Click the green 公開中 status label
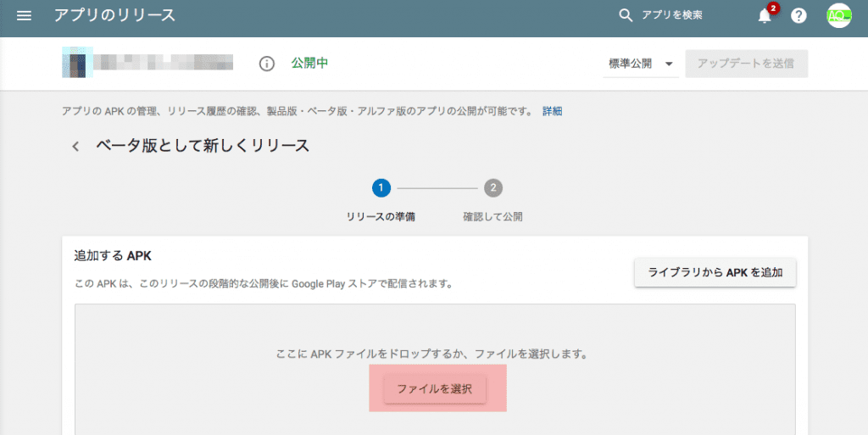 click(x=309, y=64)
